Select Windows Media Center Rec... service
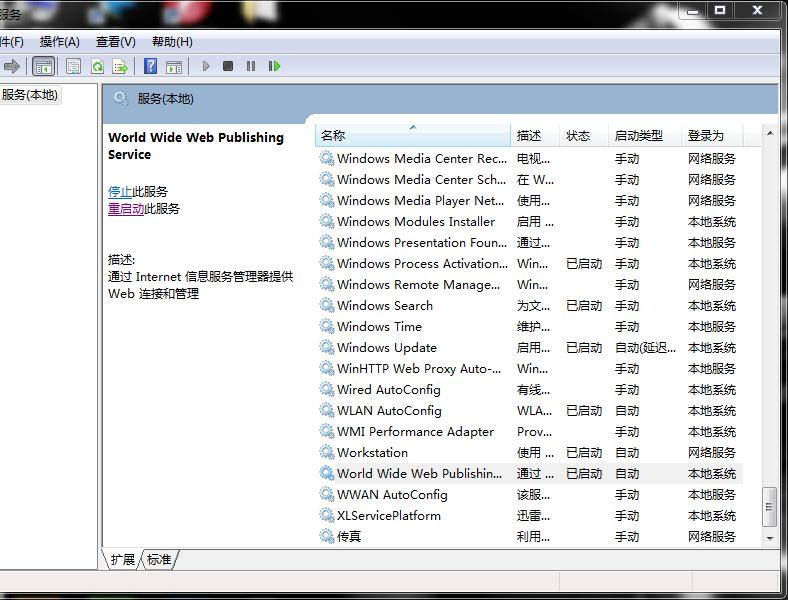 coord(422,158)
